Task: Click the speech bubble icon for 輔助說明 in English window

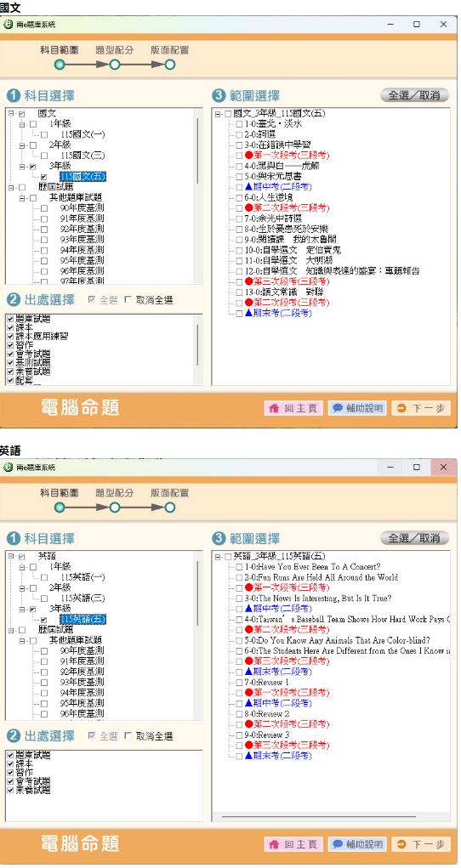Action: pos(338,844)
